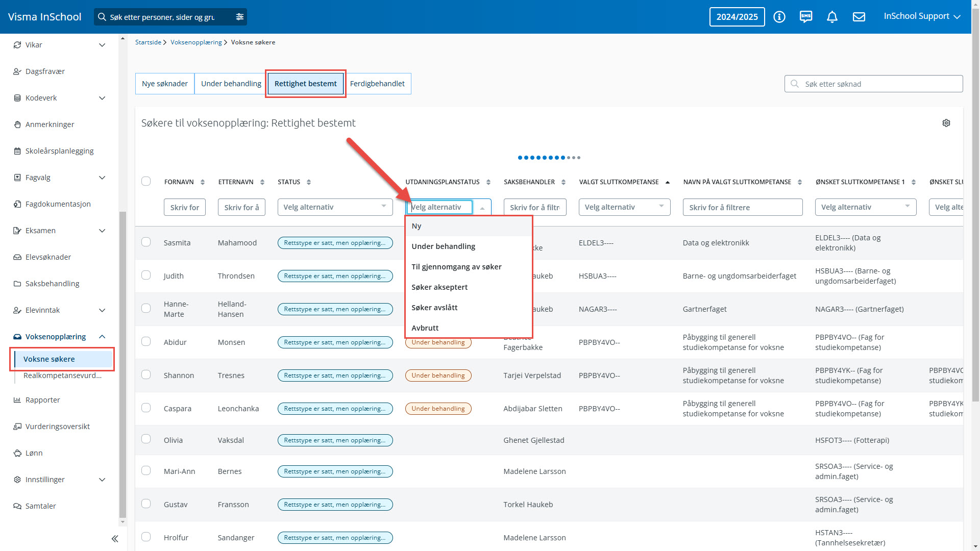
Task: Tick the checkbox for Abidur Monsen
Action: click(146, 341)
